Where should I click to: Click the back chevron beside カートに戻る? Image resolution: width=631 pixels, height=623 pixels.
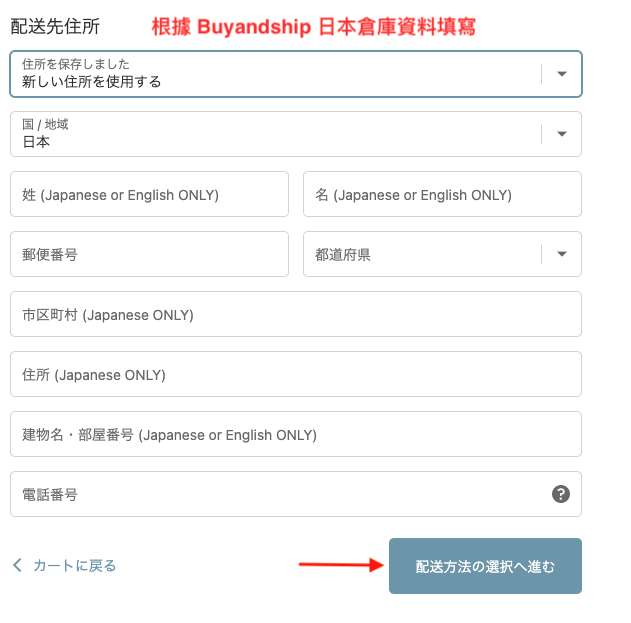click(17, 566)
